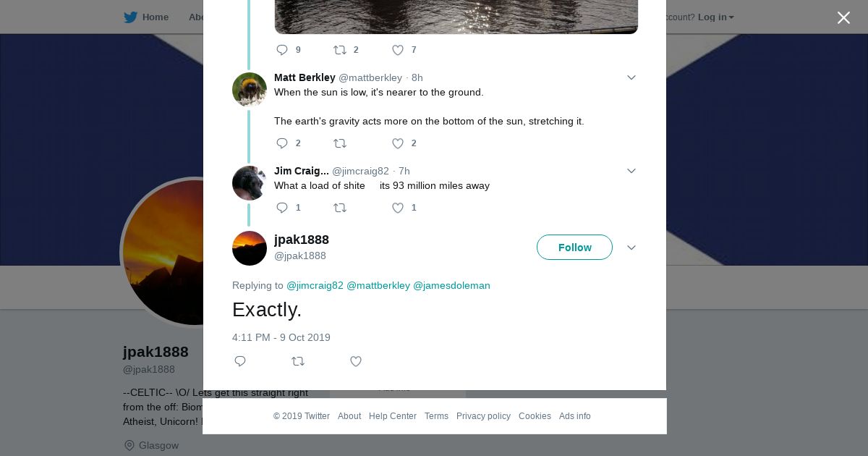Go to the Twitter Home tab
This screenshot has width=868, height=456.
click(x=146, y=17)
